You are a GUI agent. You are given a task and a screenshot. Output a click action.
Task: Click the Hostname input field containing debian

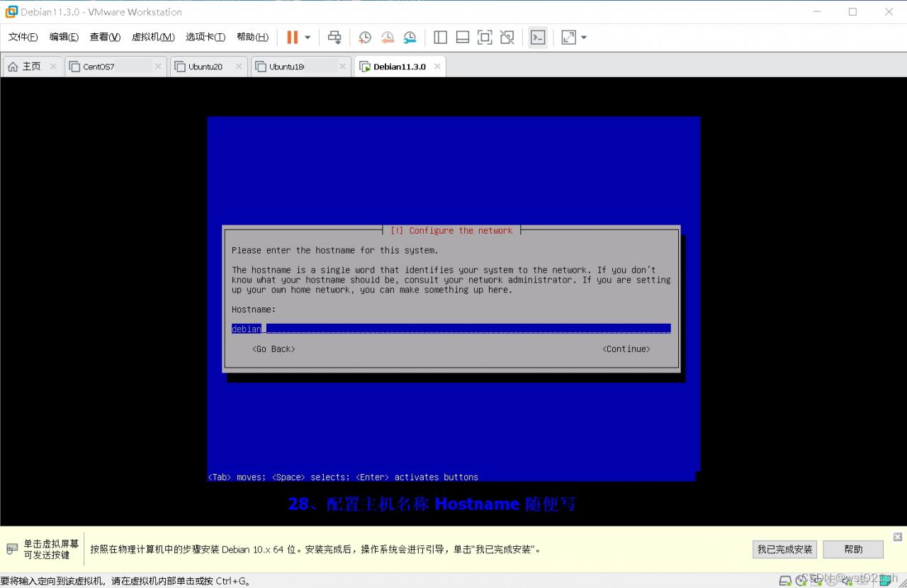(x=451, y=329)
